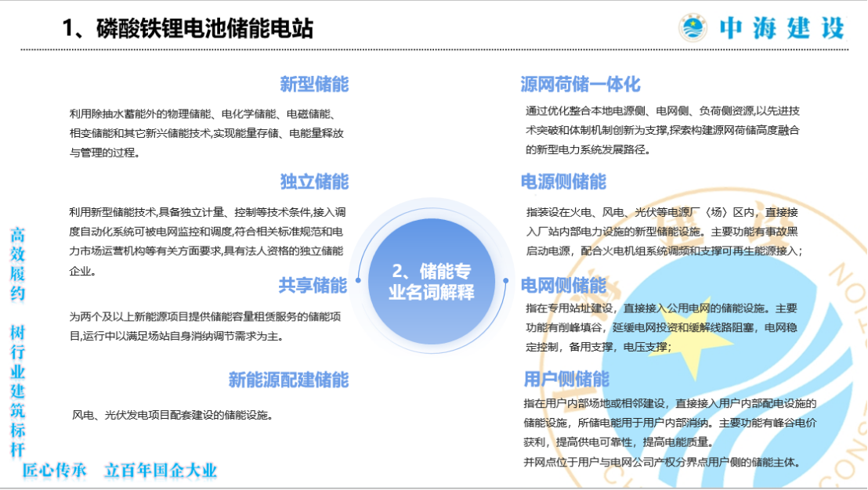The height and width of the screenshot is (490, 868).
Task: Click the bottom slogan 立百年国企大业
Action: (161, 470)
